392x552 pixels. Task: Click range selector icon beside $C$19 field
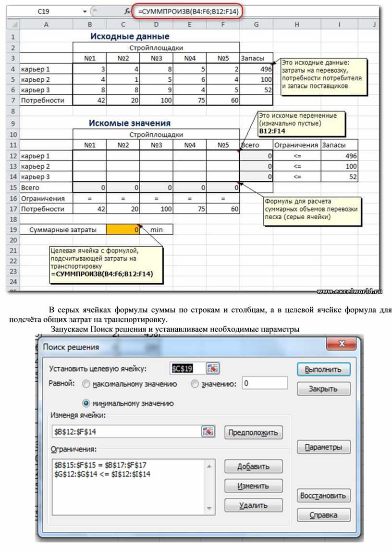click(x=213, y=368)
